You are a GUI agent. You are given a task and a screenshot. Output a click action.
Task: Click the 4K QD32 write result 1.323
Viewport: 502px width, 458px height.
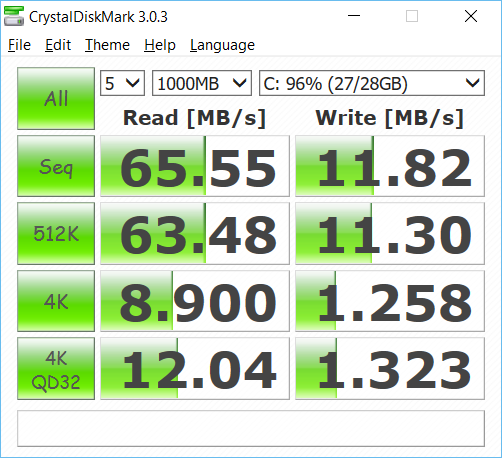[390, 369]
